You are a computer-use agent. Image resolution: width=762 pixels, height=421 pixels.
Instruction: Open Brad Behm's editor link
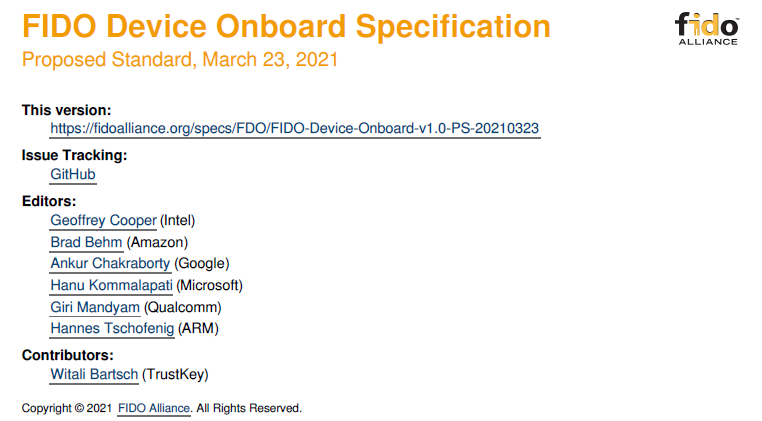point(86,242)
